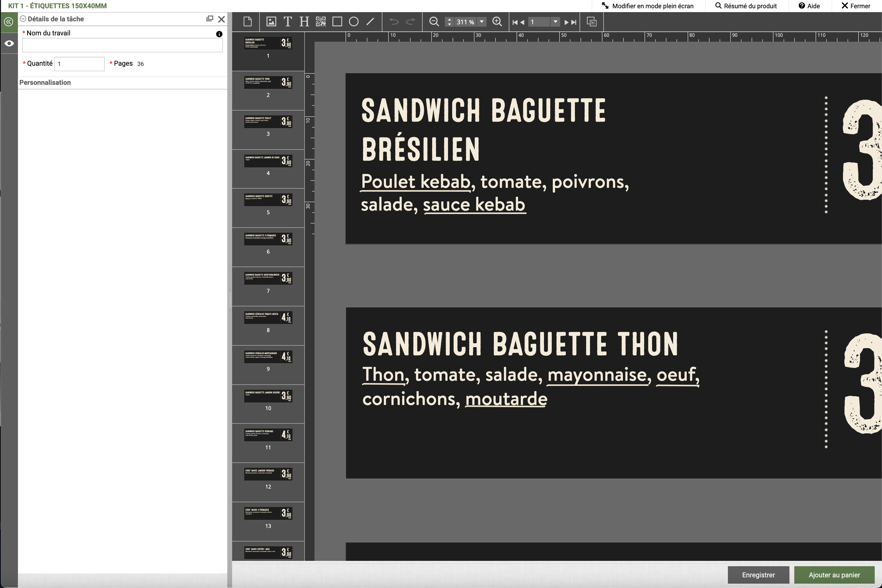Image resolution: width=882 pixels, height=588 pixels.
Task: Select page 6 thumbnail 3 Fromages
Action: (268, 239)
